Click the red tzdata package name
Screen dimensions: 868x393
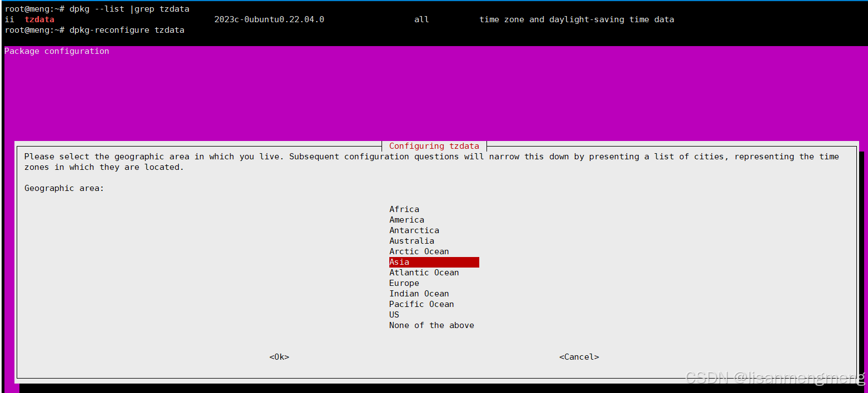39,19
